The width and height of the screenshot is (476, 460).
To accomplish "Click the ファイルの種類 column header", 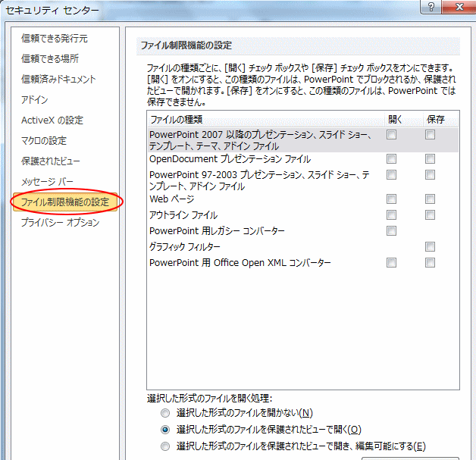I will point(265,120).
